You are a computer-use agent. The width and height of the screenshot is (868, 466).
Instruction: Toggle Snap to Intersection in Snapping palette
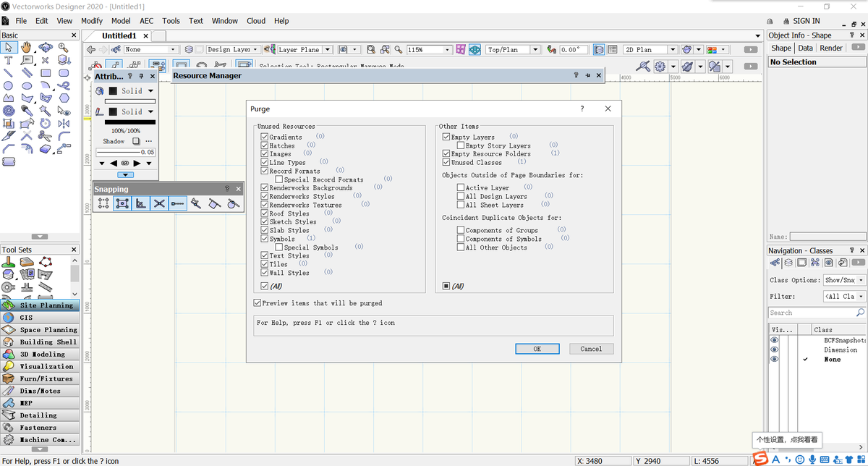(160, 204)
